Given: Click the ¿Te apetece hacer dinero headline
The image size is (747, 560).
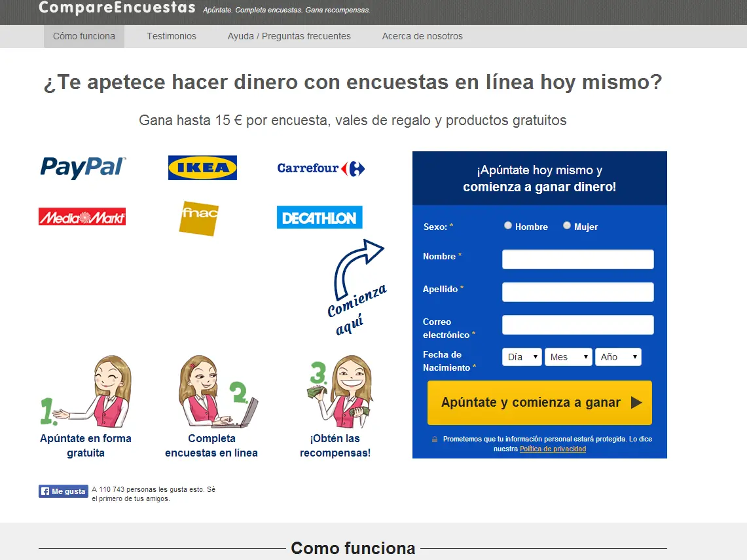Looking at the screenshot, I should coord(352,82).
